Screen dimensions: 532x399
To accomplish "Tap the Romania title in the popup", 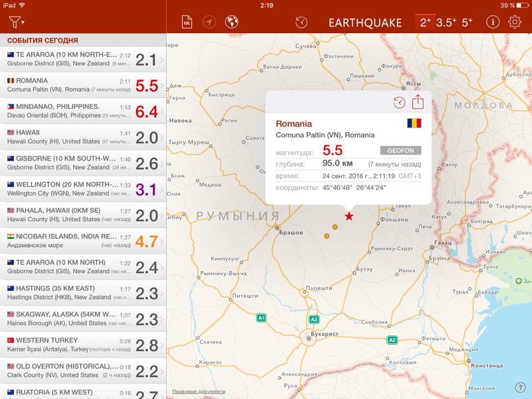I will tap(294, 124).
